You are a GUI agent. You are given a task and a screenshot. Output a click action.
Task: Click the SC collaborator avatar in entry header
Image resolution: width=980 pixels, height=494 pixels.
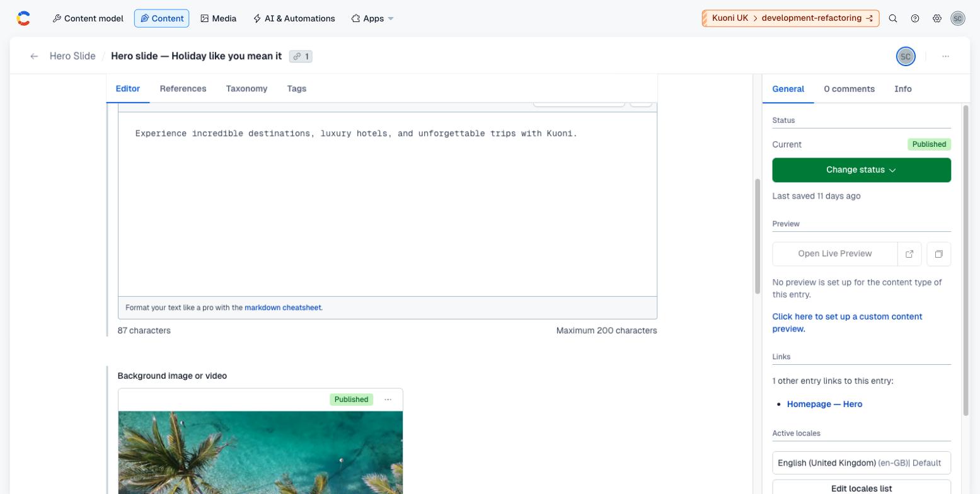pos(906,56)
